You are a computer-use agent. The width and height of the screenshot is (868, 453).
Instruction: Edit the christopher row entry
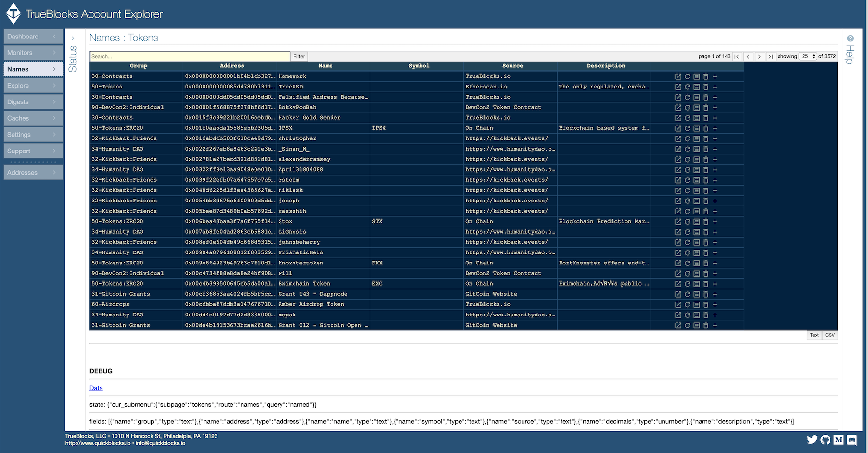click(678, 138)
